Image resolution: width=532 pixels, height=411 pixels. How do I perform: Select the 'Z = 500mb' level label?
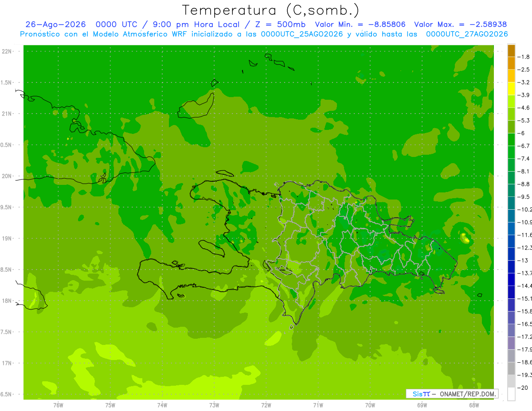[281, 24]
